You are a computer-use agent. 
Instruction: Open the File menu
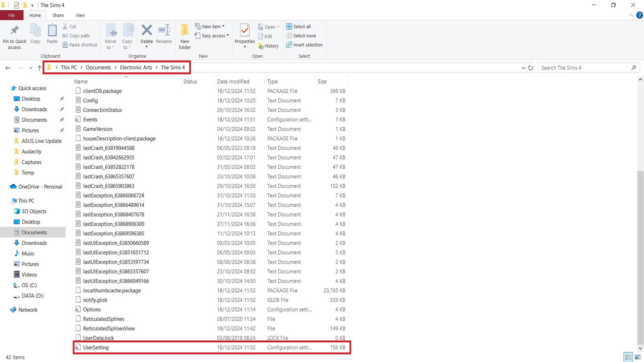11,15
